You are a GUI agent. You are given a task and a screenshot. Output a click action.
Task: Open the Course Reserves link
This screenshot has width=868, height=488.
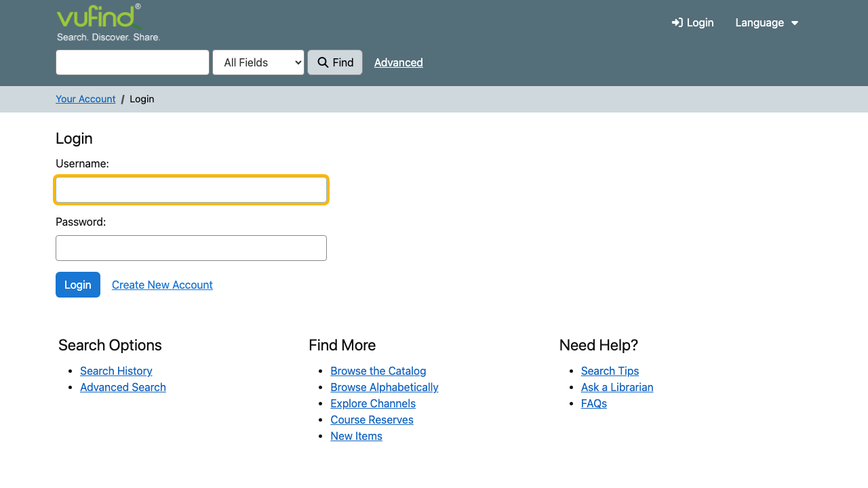372,420
